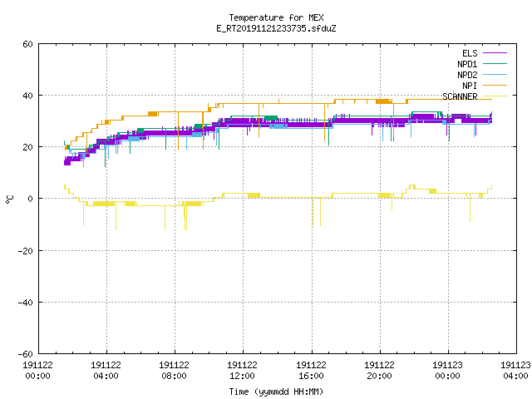
Task: Click the 'Time (yymmdd HH:MM)' axis title
Action: (x=276, y=392)
